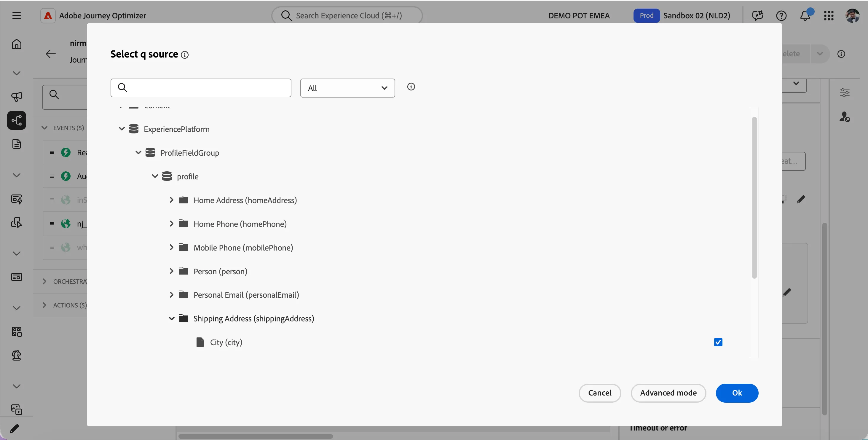Click the source search input field
The width and height of the screenshot is (868, 440).
[201, 88]
